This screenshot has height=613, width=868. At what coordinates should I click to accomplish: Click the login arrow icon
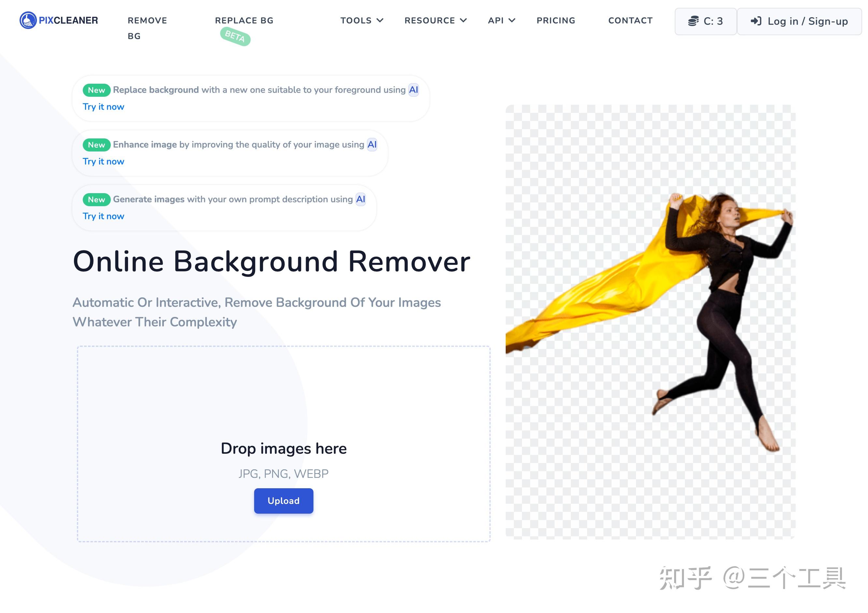(x=756, y=21)
